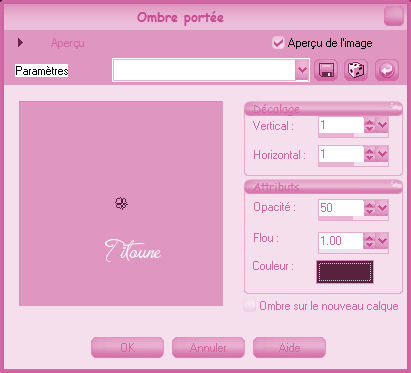Click the Horizontal spinner arrows

click(369, 154)
